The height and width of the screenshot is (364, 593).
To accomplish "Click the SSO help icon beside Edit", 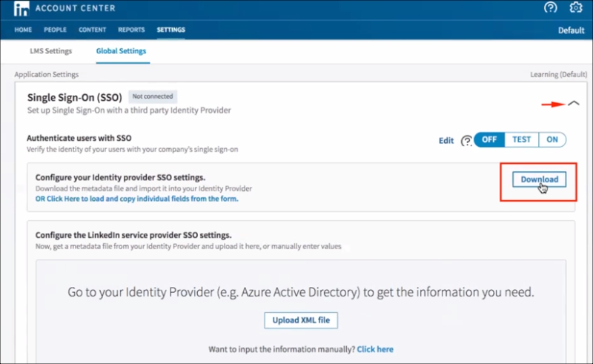I will point(466,141).
